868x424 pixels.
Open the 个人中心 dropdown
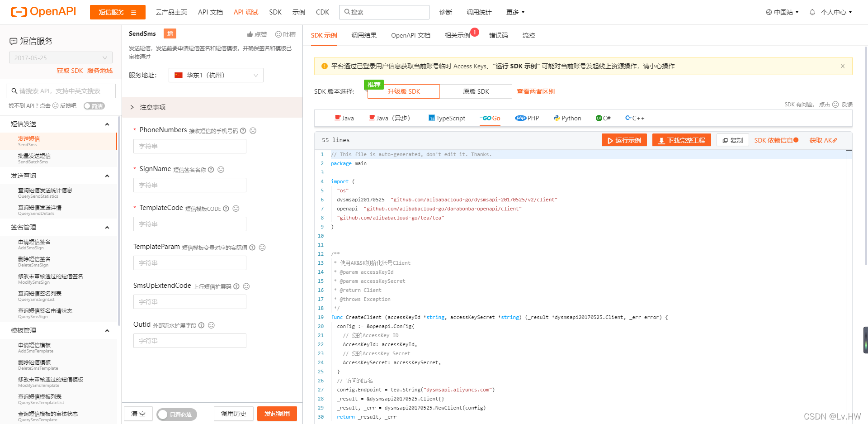pyautogui.click(x=836, y=12)
